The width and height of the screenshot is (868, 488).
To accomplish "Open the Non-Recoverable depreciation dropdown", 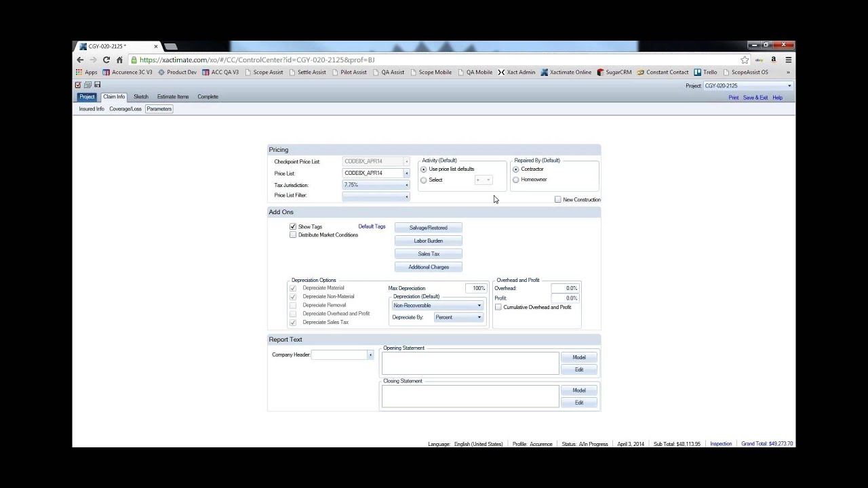I will tap(437, 306).
